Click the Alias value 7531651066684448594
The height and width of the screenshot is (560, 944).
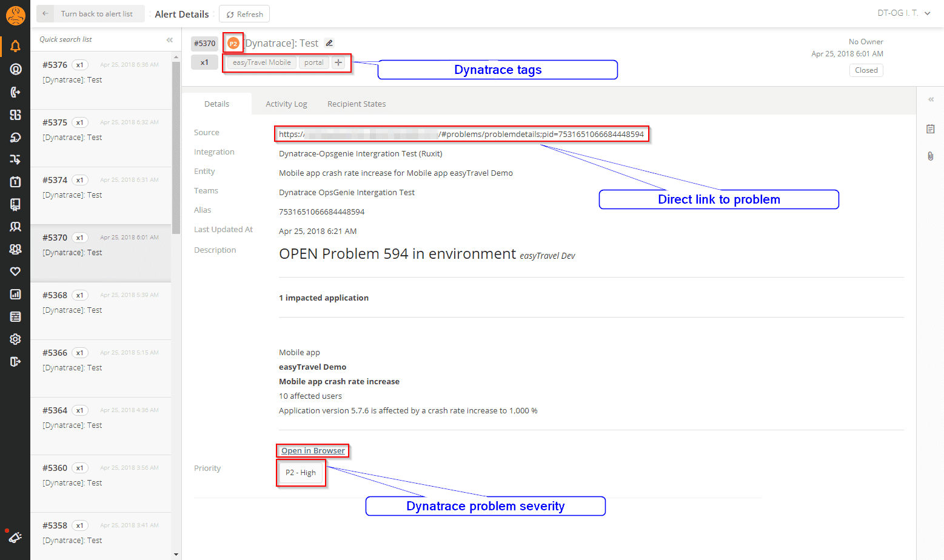pos(321,212)
